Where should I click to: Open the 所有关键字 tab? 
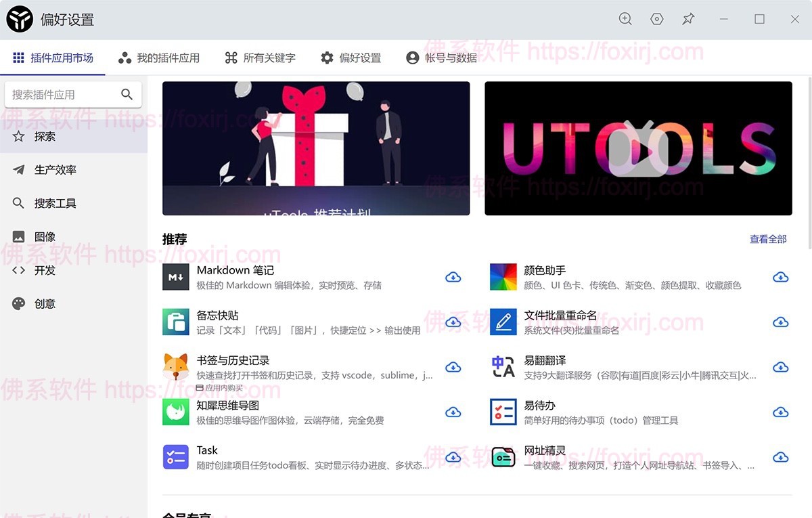coord(261,58)
